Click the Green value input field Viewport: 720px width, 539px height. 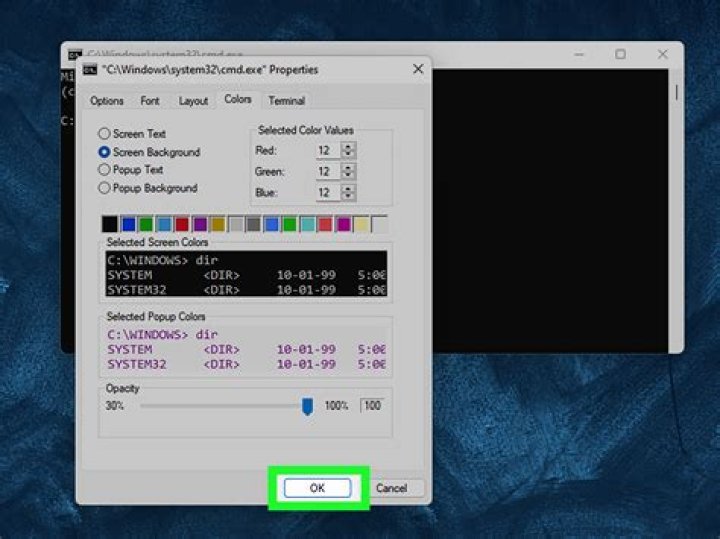click(x=328, y=172)
